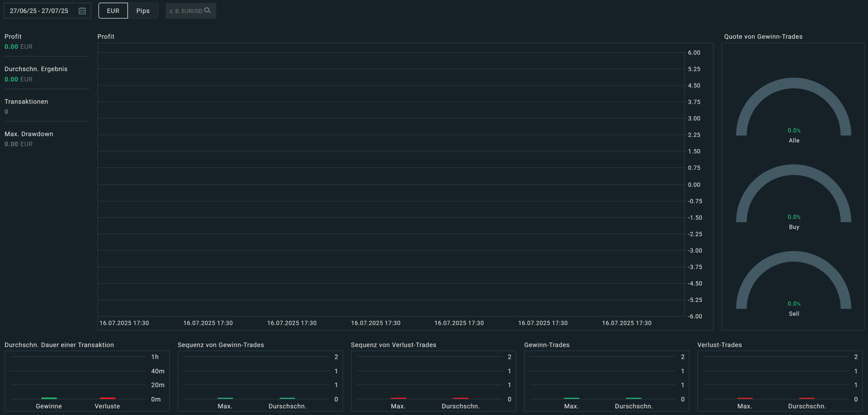This screenshot has width=868, height=415.
Task: Click the Gewinne bar label
Action: [x=49, y=406]
